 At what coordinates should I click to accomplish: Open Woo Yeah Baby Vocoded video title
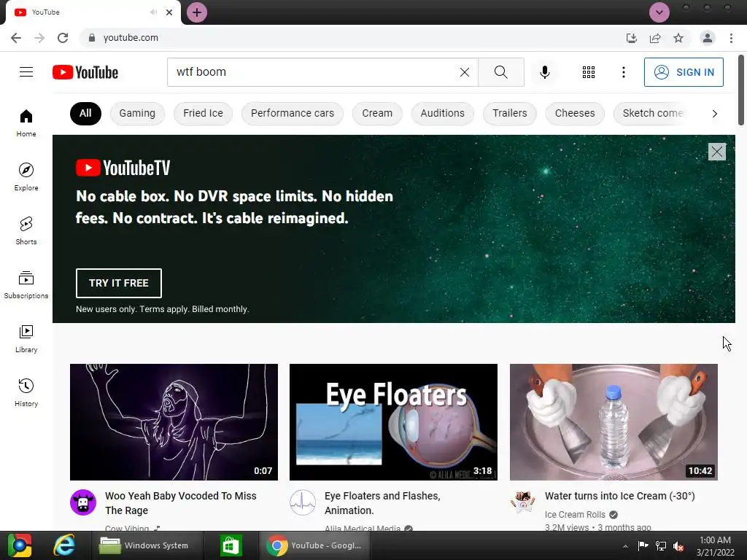181,503
